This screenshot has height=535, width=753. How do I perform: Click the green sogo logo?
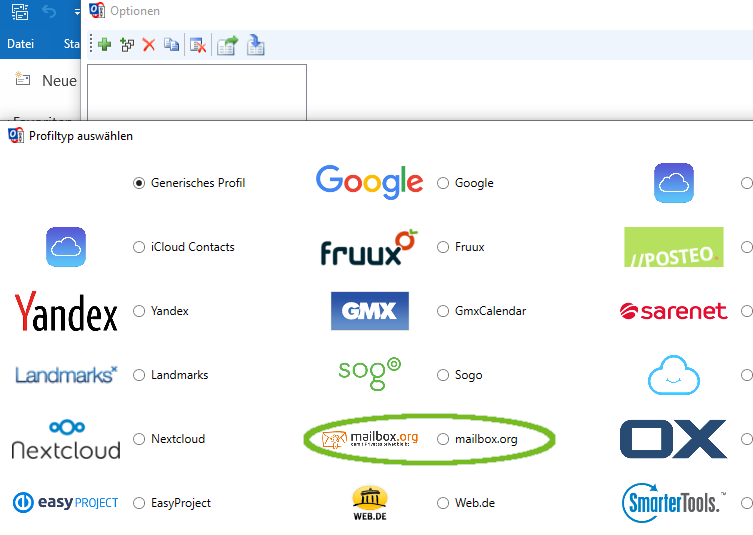pyautogui.click(x=369, y=373)
